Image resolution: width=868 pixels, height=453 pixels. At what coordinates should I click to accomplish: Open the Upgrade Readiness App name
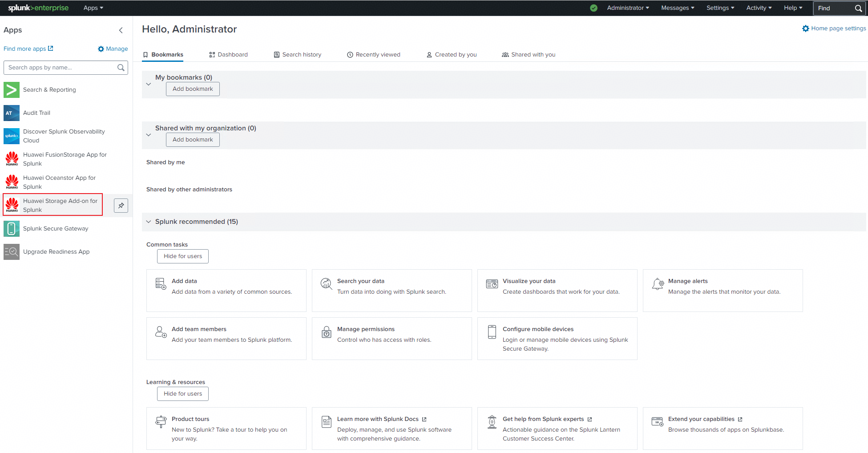(x=57, y=252)
